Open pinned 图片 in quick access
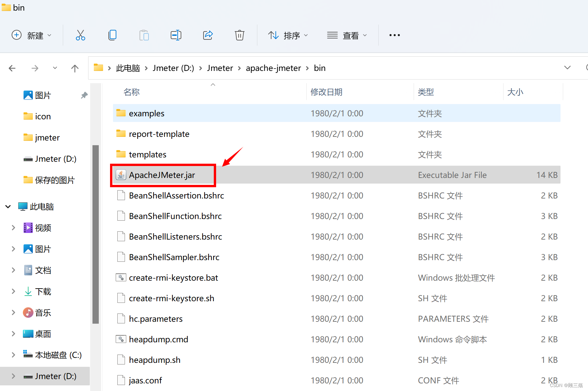Viewport: 588px width, 391px height. point(43,95)
